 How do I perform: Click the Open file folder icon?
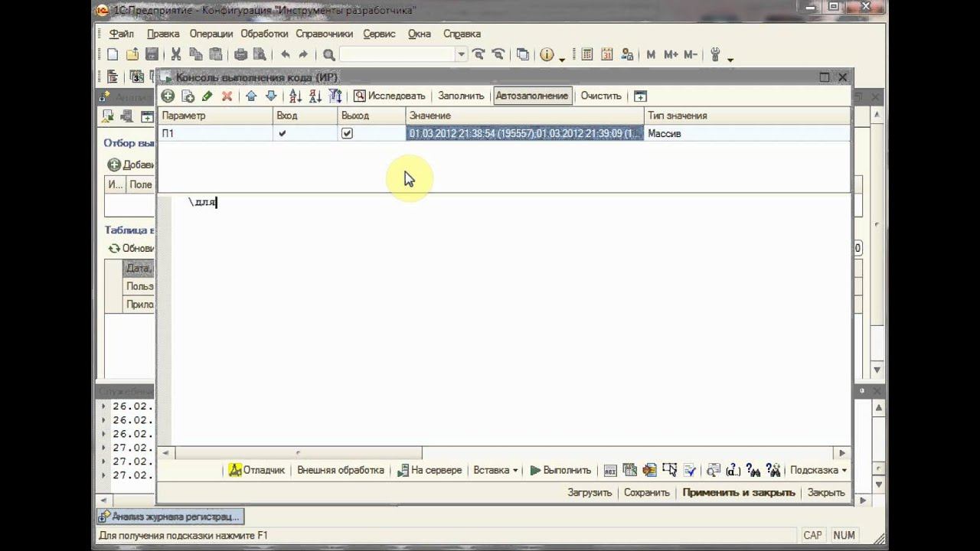click(132, 54)
